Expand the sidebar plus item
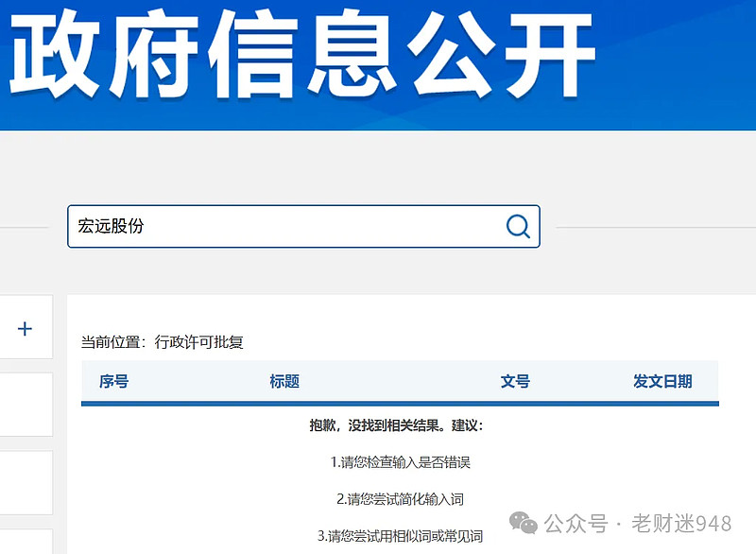Viewport: 756px width, 554px height. tap(25, 329)
